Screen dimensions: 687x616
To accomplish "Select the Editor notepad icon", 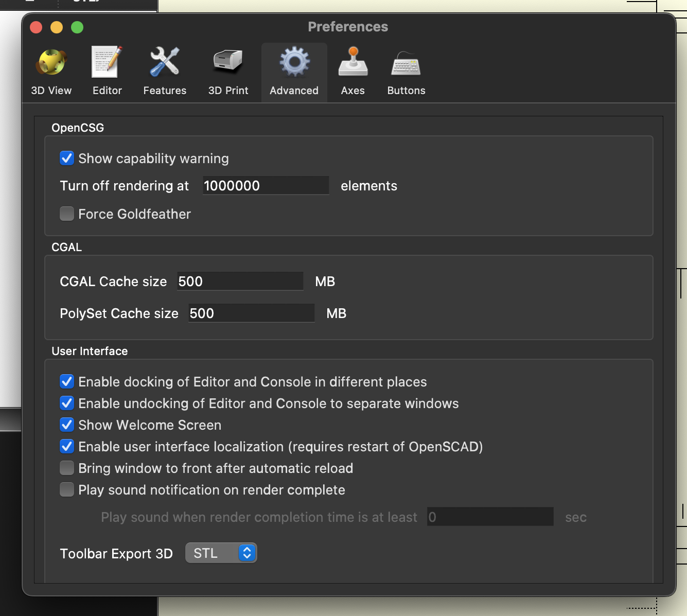I will pos(107,62).
